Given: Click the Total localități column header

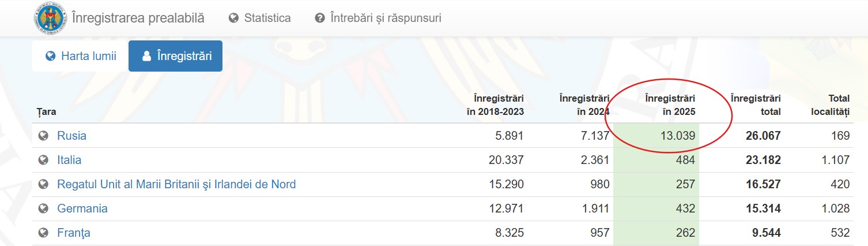Looking at the screenshot, I should (830, 105).
